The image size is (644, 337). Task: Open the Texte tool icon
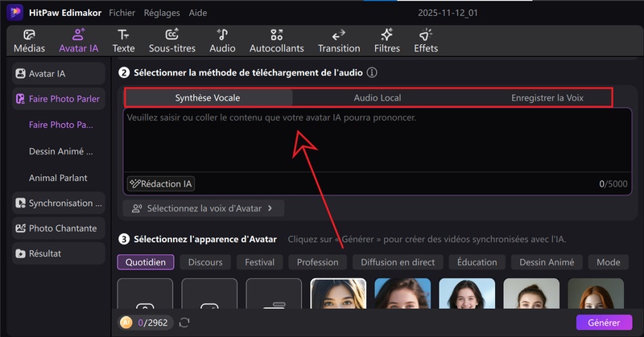click(x=123, y=35)
